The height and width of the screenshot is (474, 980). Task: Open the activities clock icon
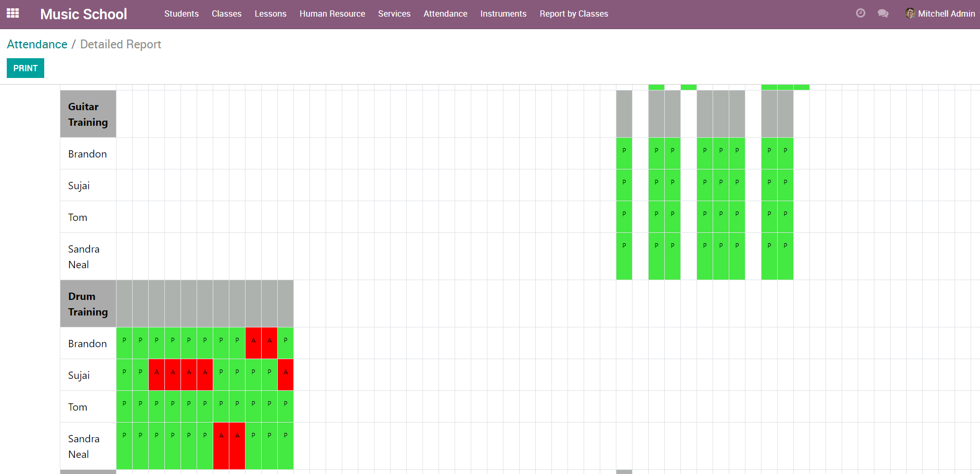coord(860,14)
